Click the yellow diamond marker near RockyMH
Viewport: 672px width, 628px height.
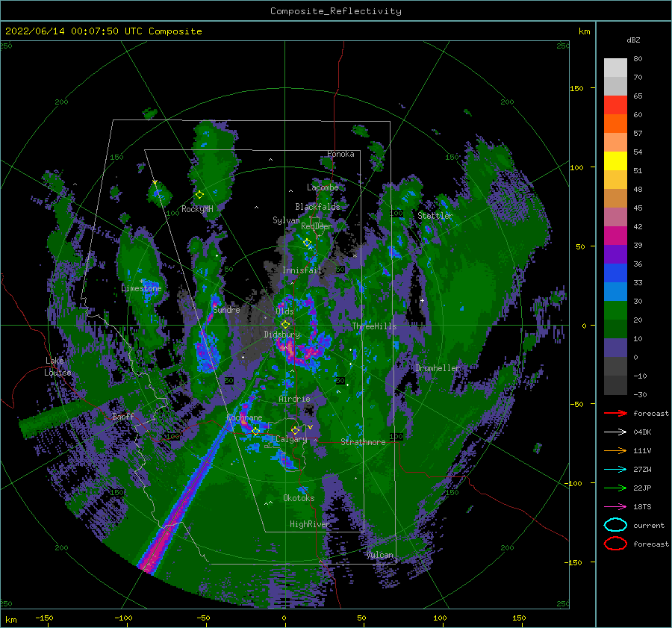click(199, 195)
